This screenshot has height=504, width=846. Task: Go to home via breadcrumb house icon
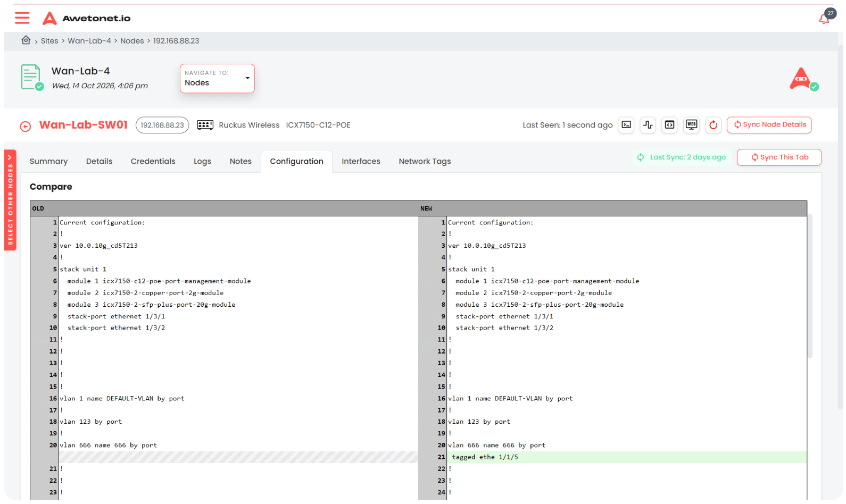tap(26, 40)
